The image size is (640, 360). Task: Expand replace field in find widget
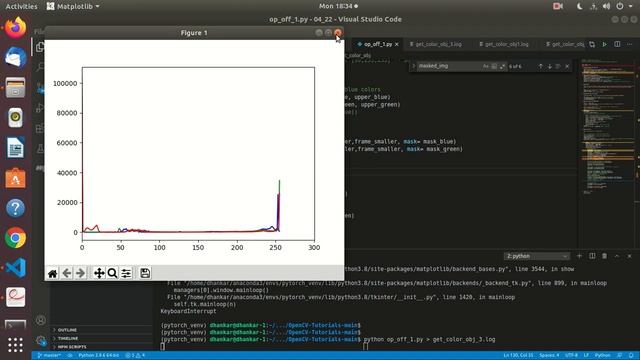click(x=413, y=66)
